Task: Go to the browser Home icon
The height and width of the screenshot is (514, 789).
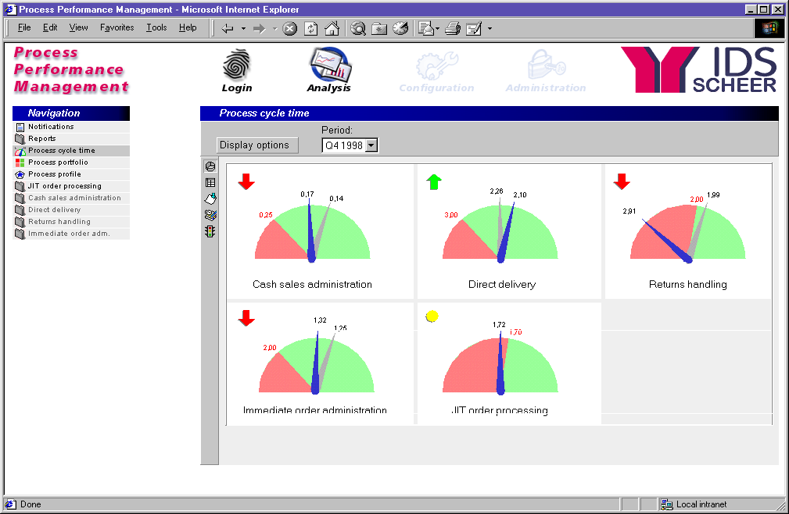Action: (332, 29)
